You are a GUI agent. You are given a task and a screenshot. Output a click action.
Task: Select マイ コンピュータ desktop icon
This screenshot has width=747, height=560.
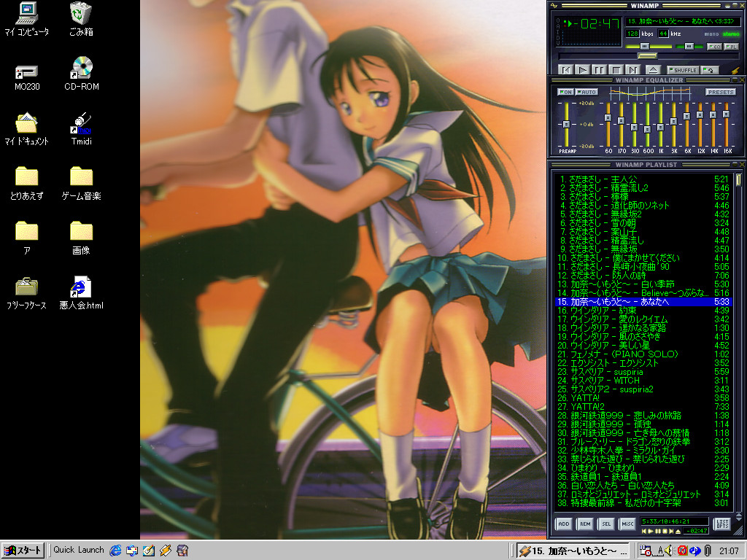tap(27, 20)
